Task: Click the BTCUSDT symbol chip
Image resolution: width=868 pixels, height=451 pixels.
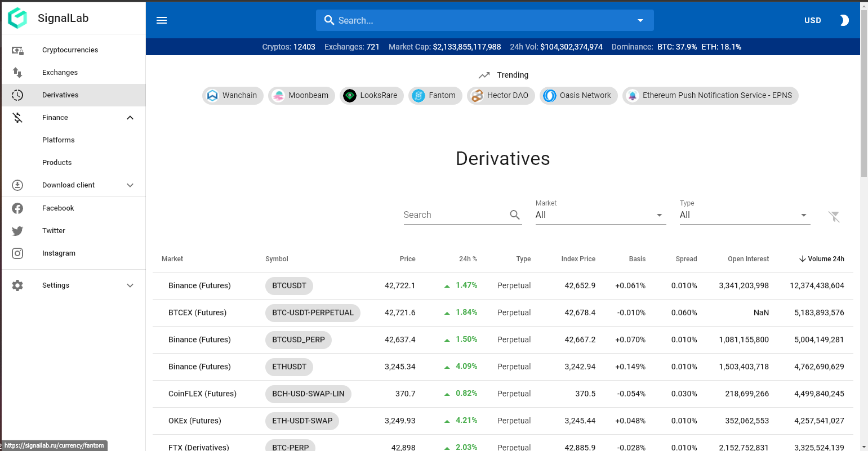Action: click(x=289, y=286)
